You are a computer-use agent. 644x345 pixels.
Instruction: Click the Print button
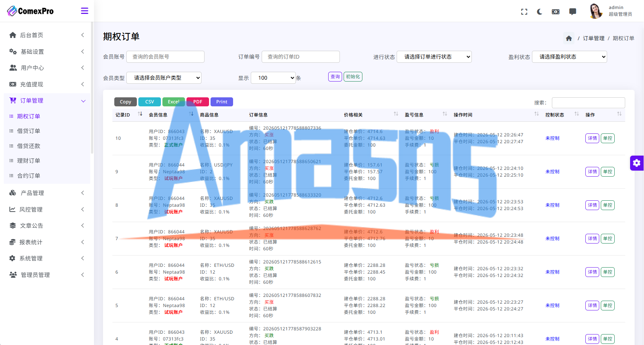[x=222, y=102]
